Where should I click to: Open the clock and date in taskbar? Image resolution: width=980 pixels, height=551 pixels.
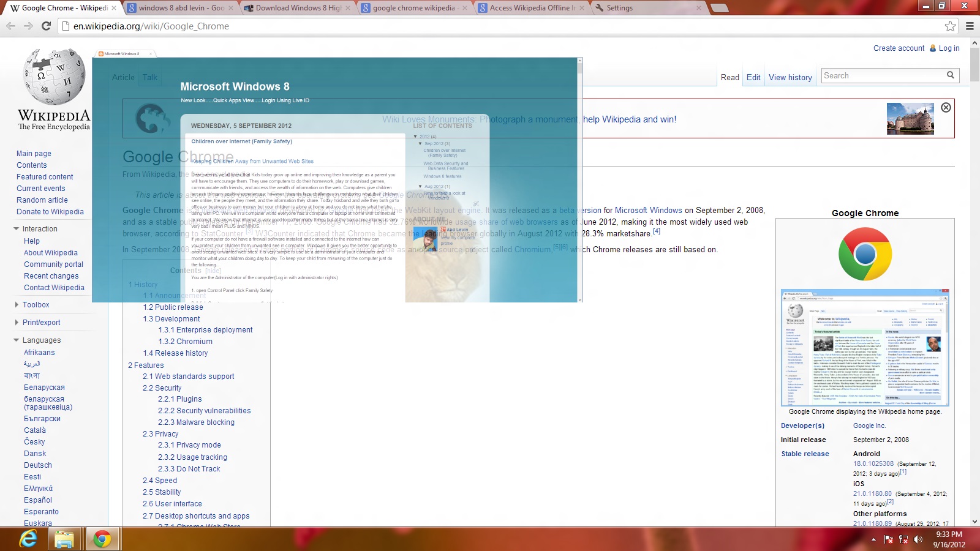point(949,539)
